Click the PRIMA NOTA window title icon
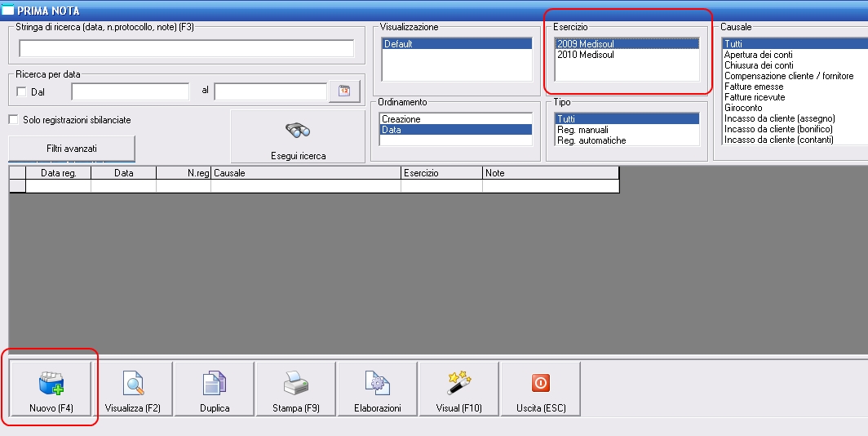 point(8,10)
